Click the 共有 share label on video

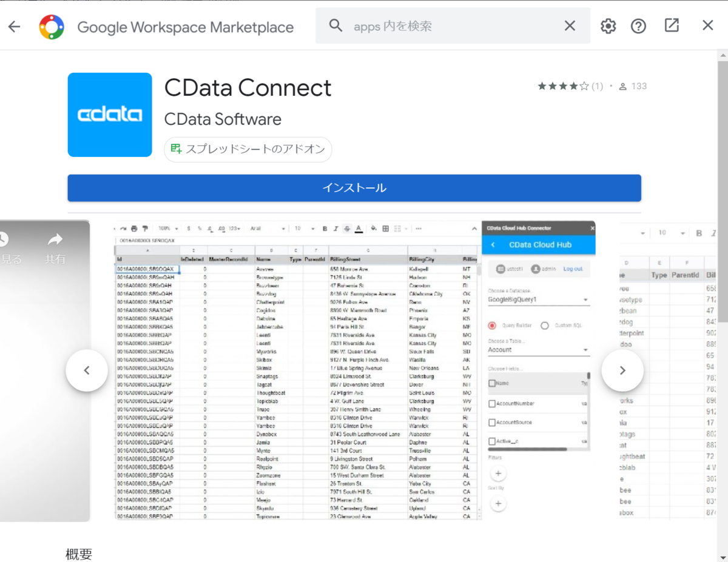click(55, 259)
